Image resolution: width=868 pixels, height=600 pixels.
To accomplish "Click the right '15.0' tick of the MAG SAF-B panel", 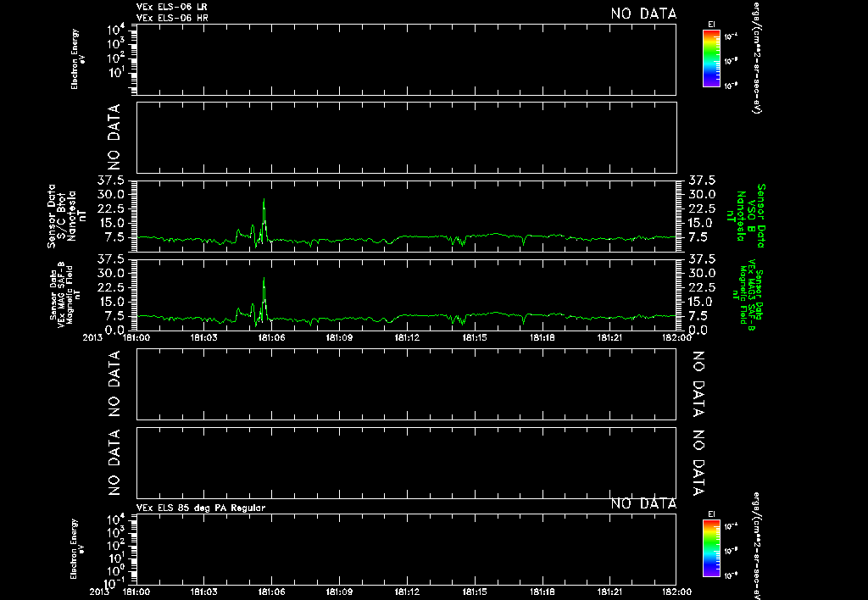I will pos(701,302).
